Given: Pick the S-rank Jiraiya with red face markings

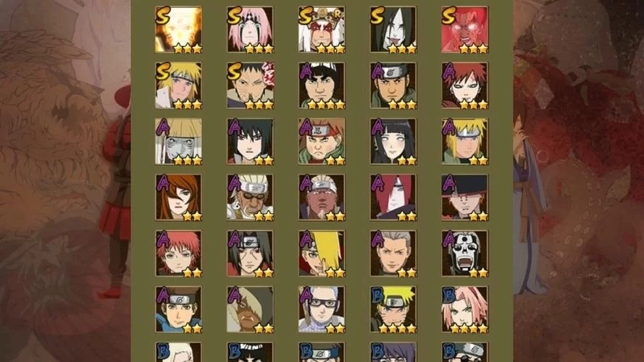Looking at the screenshot, I should pos(322,30).
